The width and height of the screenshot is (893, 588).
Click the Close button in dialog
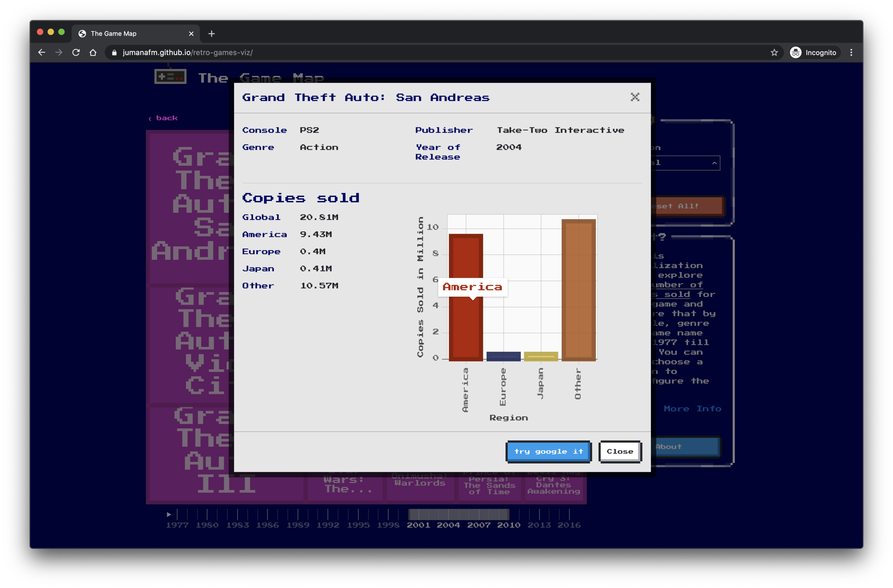point(620,452)
